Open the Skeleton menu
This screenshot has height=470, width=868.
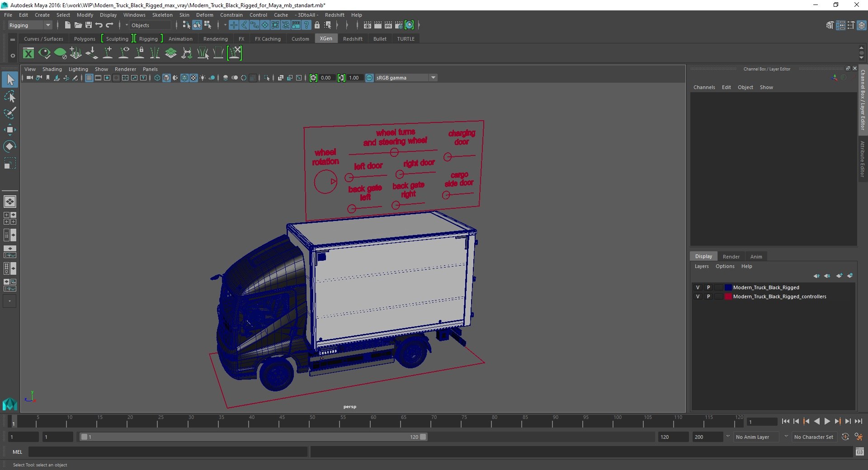tap(162, 15)
